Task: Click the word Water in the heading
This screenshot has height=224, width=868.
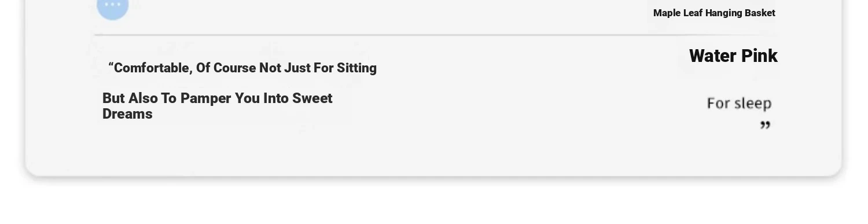Action: [713, 56]
